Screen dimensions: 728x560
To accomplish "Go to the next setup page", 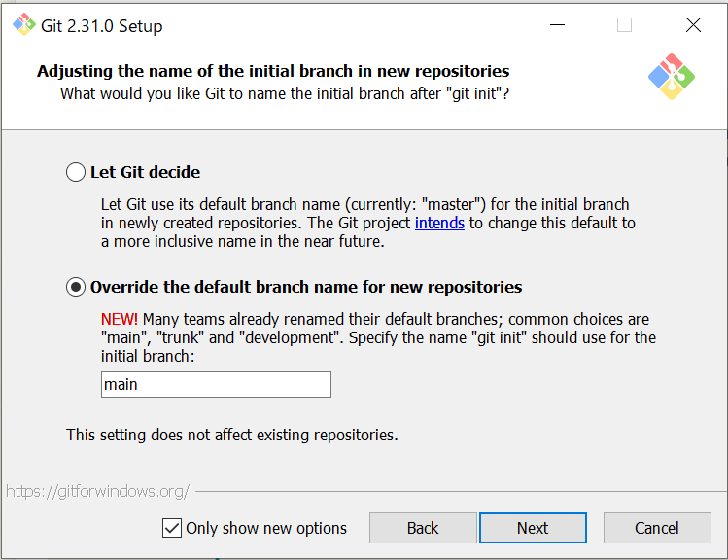I will 533,528.
